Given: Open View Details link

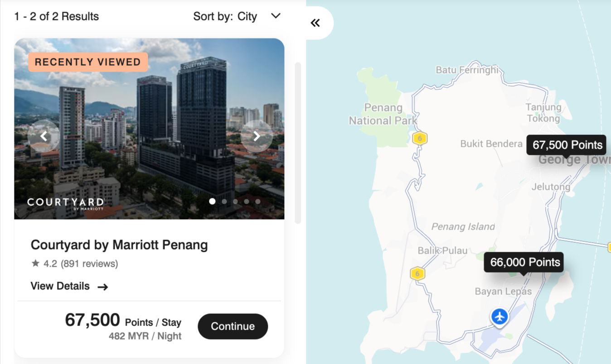Looking at the screenshot, I should click(x=69, y=286).
